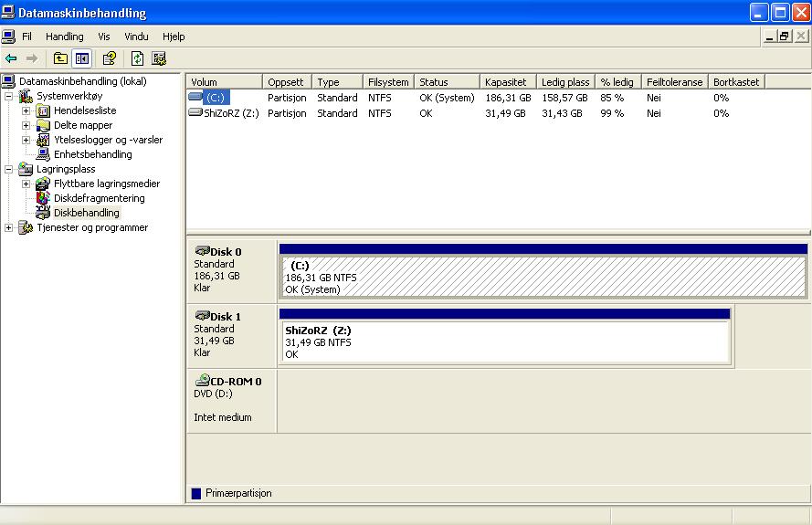Click the Diskdefragmentering icon
Image resolution: width=812 pixels, height=525 pixels.
pyautogui.click(x=43, y=198)
